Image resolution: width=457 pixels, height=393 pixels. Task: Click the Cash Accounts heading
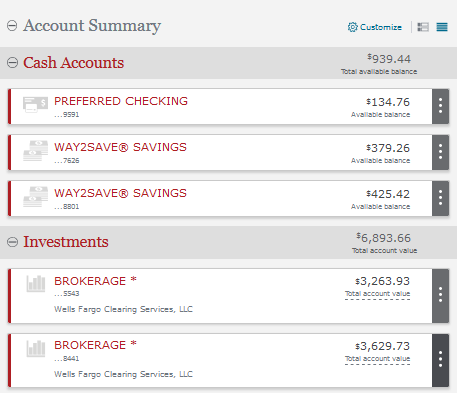click(x=73, y=63)
